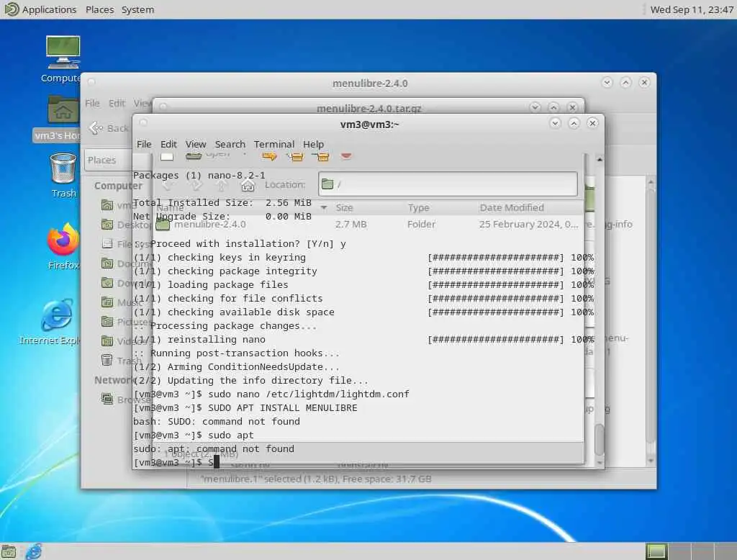Screen dimensions: 737x560
Task: Click file manager status 'Free space: 31.7 GB'
Action: (x=386, y=479)
